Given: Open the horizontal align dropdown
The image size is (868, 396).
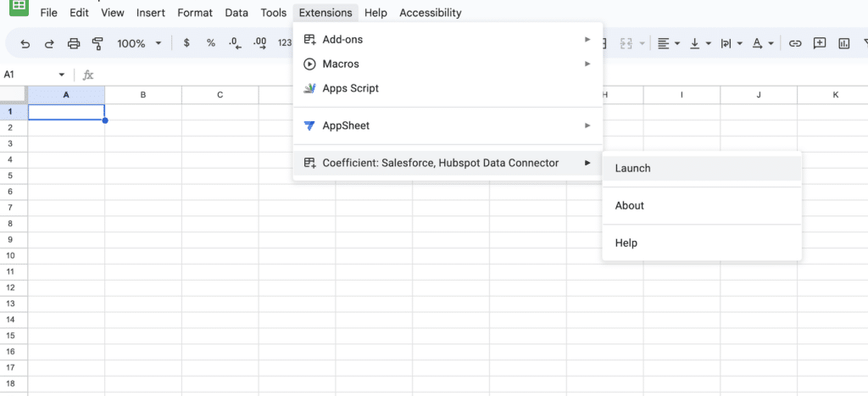Looking at the screenshot, I should tap(668, 44).
